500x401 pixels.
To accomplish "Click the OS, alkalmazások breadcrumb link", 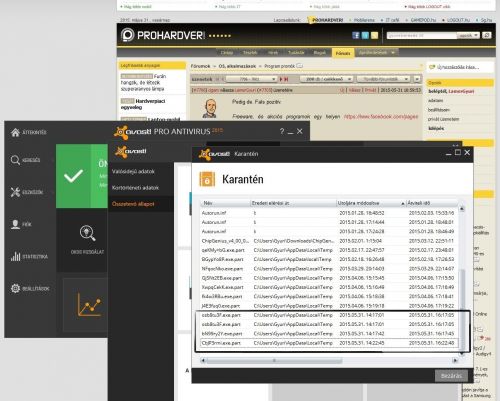I will tap(237, 66).
